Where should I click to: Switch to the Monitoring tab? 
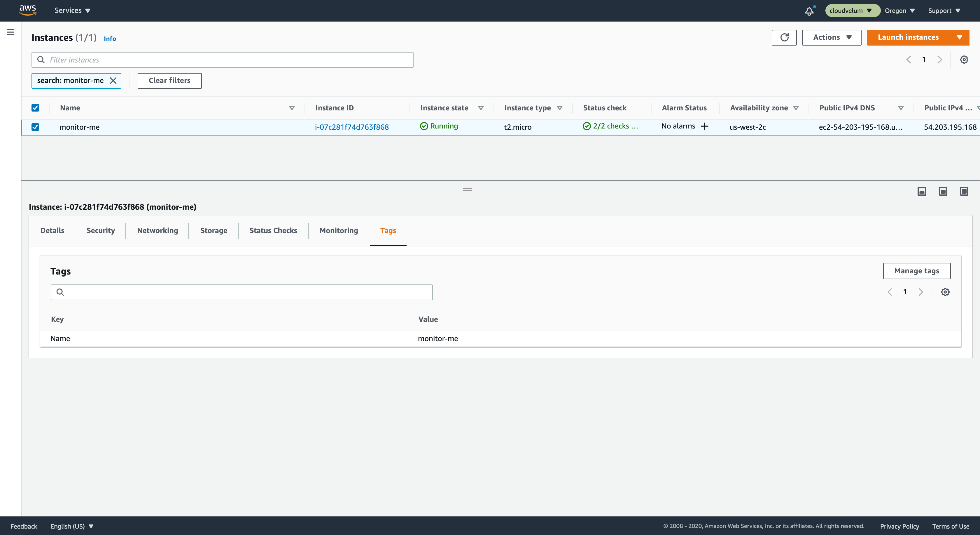click(x=339, y=230)
